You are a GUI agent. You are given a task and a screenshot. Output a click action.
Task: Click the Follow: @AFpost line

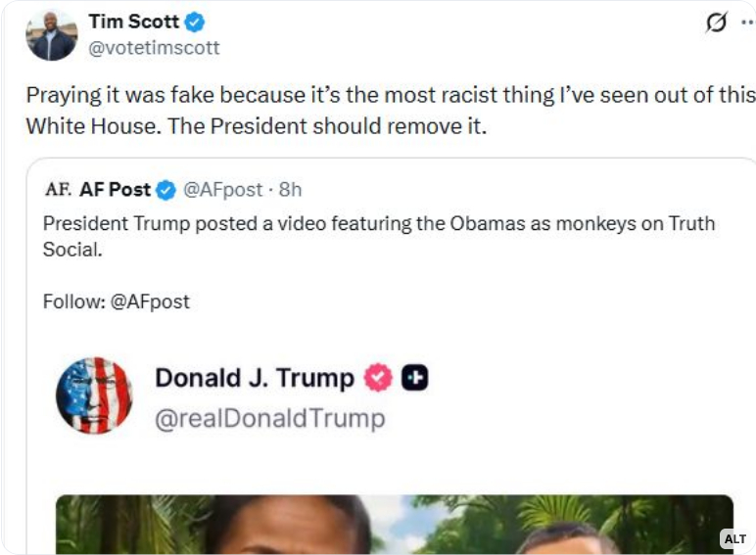point(117,301)
